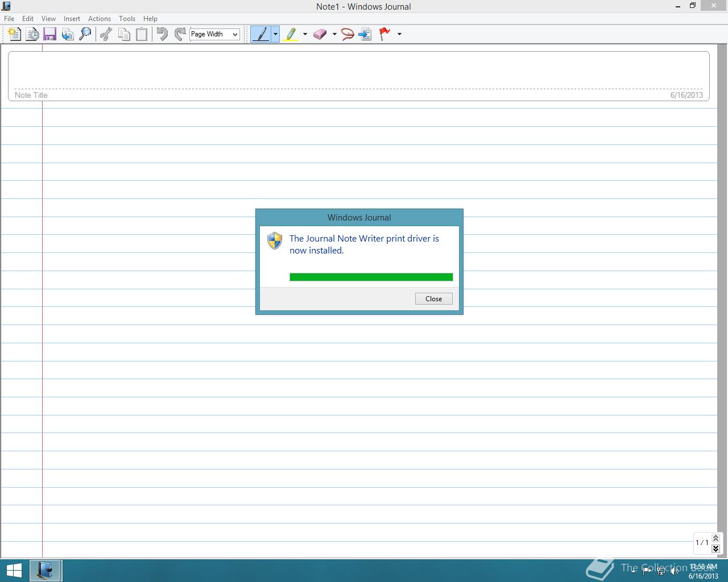Click the network tray icon
728x582 pixels.
661,571
